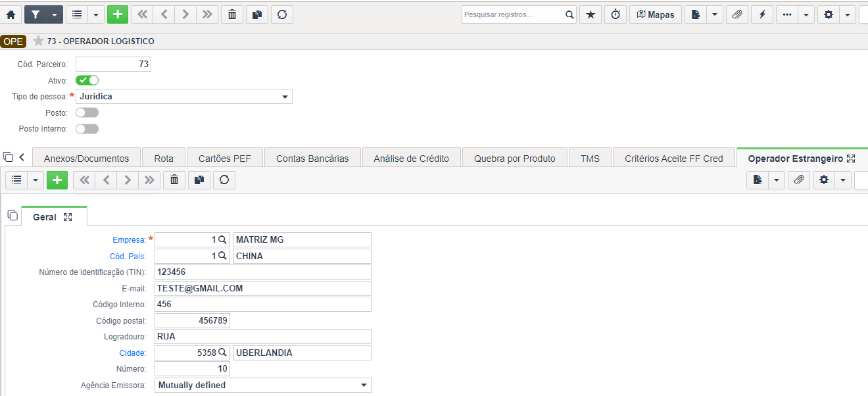The height and width of the screenshot is (396, 868).
Task: Click the Cód. Parceiro field with 73
Action: click(x=113, y=64)
